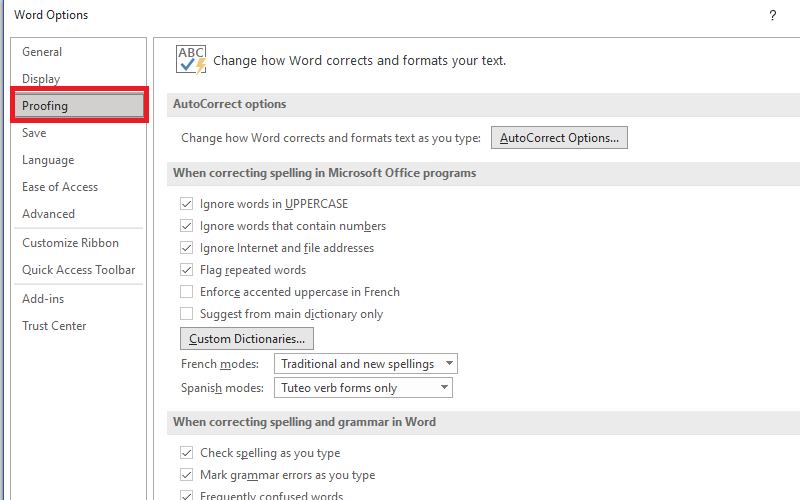The image size is (800, 500).
Task: Enable Enforce accented uppercase in French
Action: pyautogui.click(x=186, y=292)
